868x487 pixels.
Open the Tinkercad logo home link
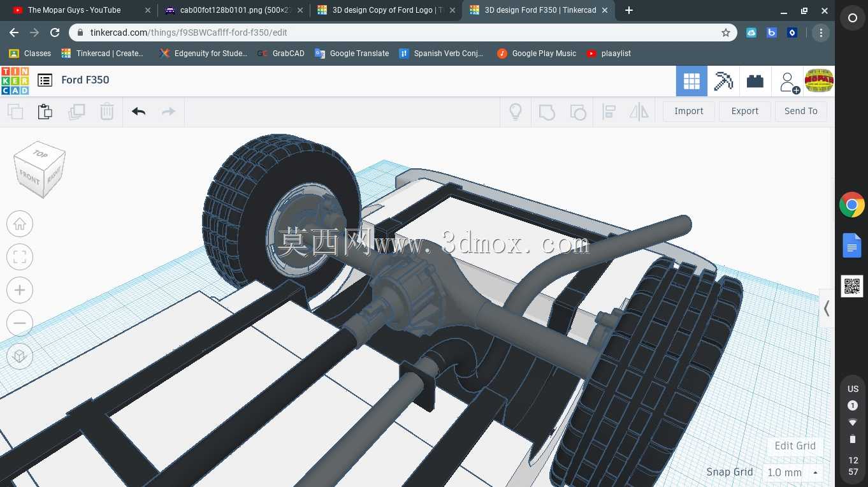pyautogui.click(x=15, y=80)
